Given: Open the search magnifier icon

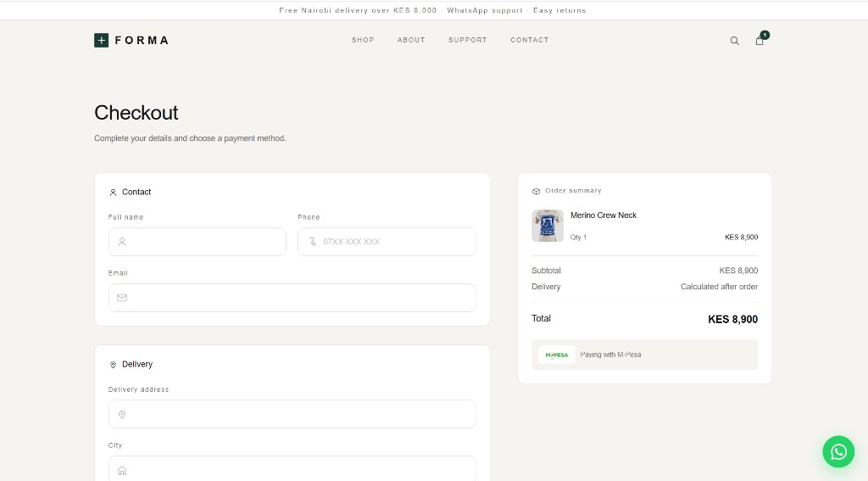Looking at the screenshot, I should 735,41.
